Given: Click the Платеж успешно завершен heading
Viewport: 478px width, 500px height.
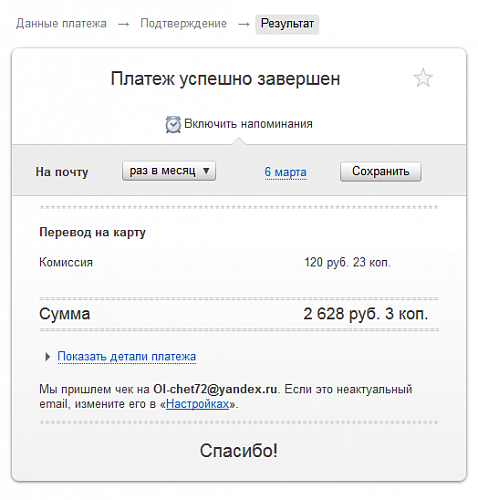Looking at the screenshot, I should tap(225, 79).
